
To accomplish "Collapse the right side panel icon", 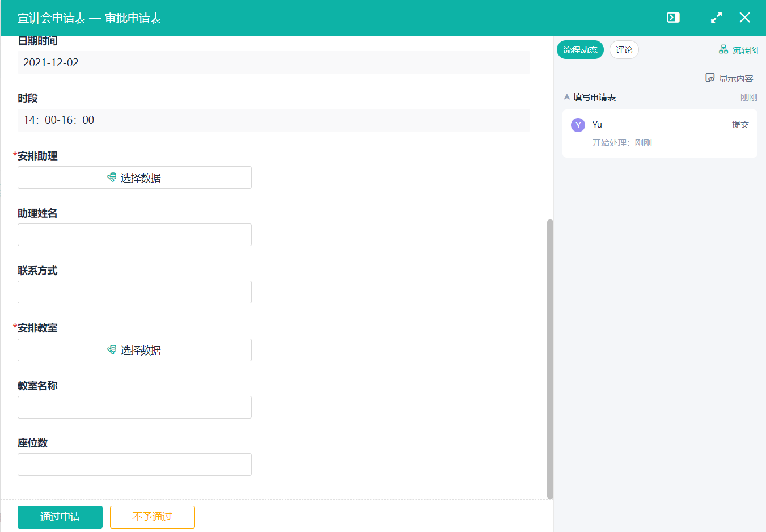I will click(673, 18).
